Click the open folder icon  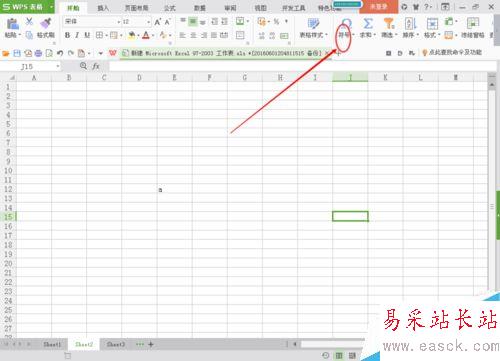(x=6, y=53)
